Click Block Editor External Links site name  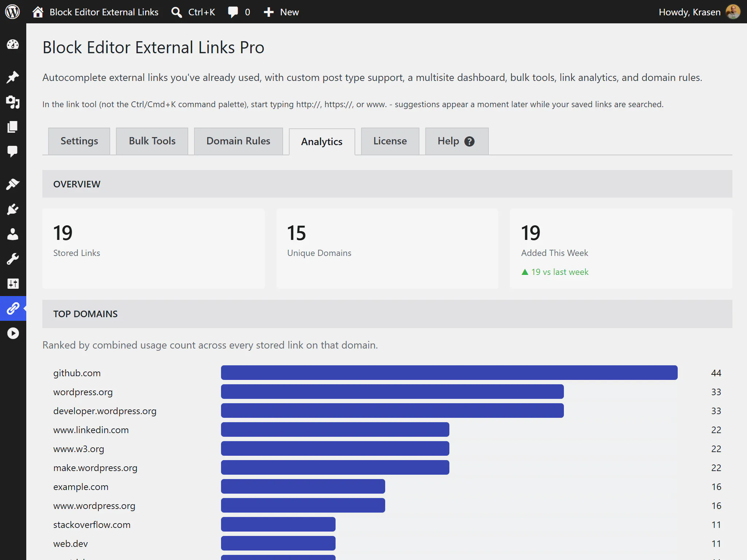coord(104,12)
